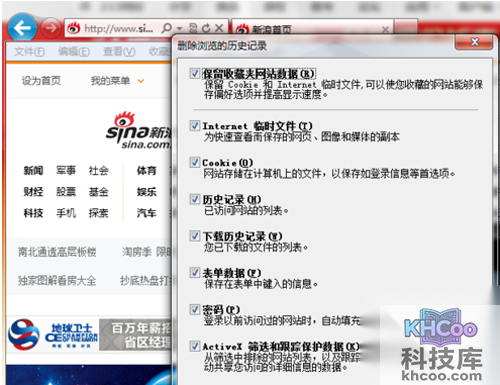Screen dimensions: 500x385
Task: Click the 独家图解看房大全 ad link
Action: pos(57,281)
